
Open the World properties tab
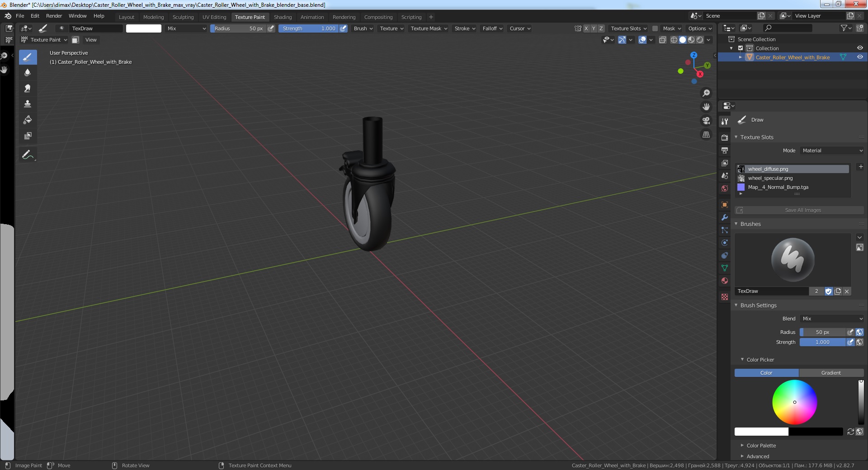pyautogui.click(x=725, y=188)
